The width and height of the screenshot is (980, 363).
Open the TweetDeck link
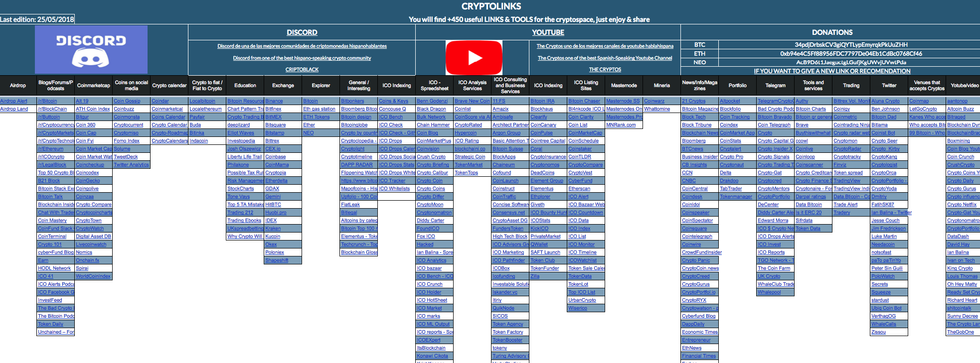[126, 157]
